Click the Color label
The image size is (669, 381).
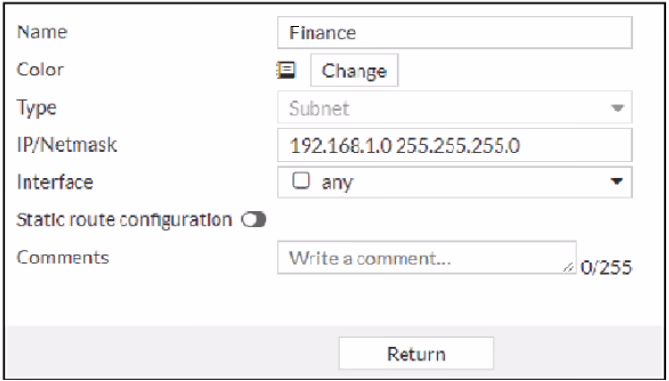40,70
